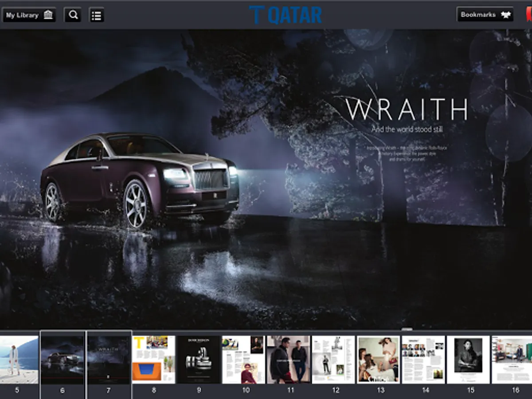Screen dimensions: 532x399
Task: Open the Bookmarks panel
Action: 485,15
